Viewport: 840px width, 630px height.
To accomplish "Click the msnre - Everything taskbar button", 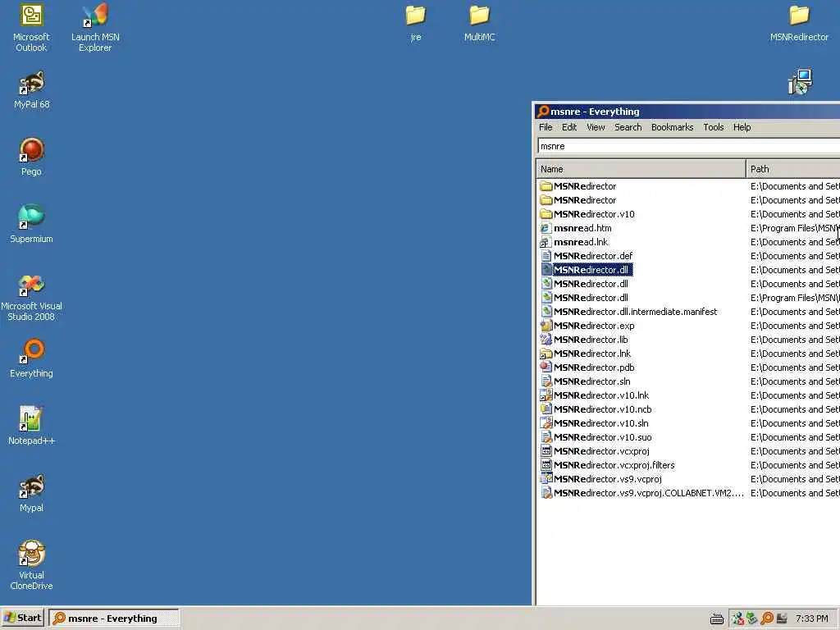I will click(113, 619).
